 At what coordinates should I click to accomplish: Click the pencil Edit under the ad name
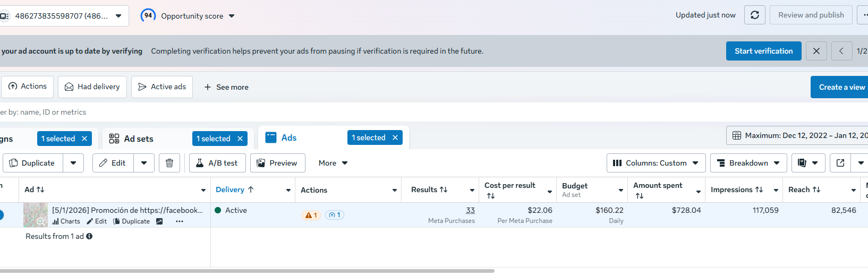(x=97, y=221)
